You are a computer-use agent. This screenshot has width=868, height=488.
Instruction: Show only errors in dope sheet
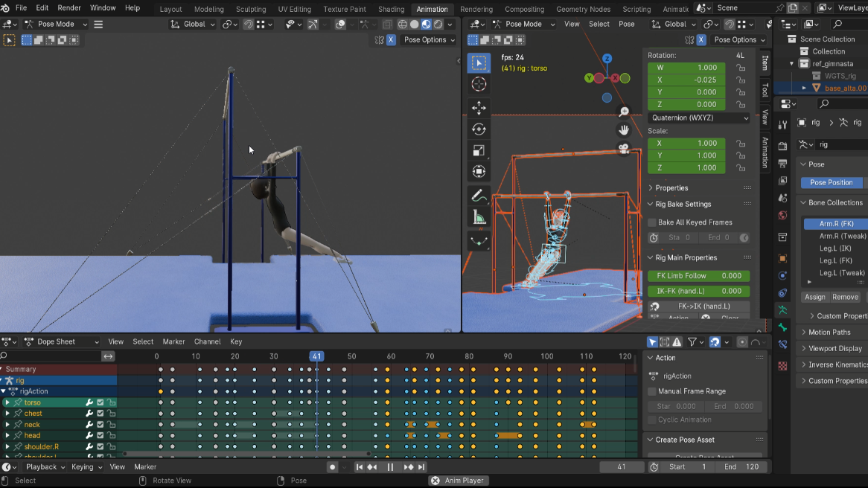pos(677,342)
